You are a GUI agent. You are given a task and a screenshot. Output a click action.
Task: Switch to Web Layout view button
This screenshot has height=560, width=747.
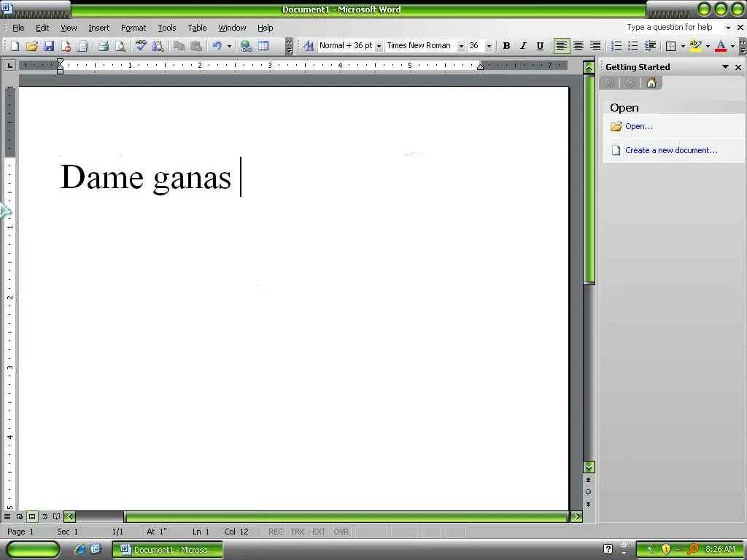pos(20,516)
